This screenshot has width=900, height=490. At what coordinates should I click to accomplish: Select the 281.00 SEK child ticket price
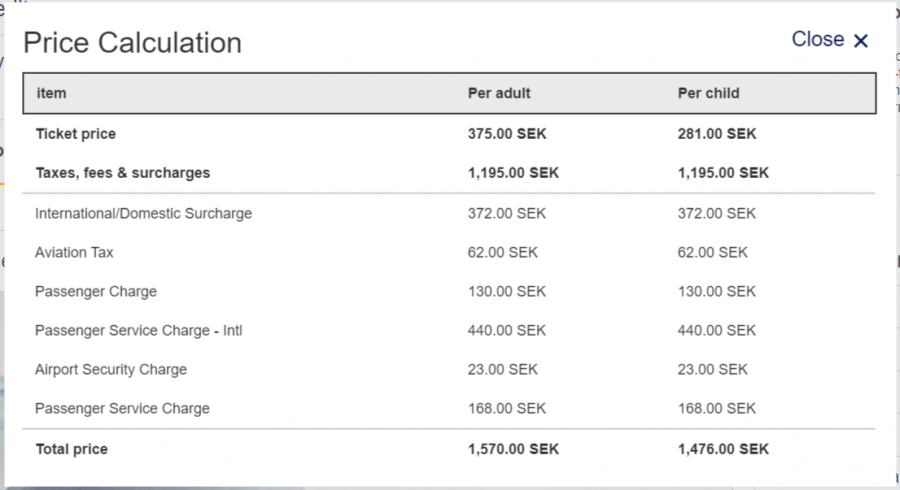click(717, 134)
